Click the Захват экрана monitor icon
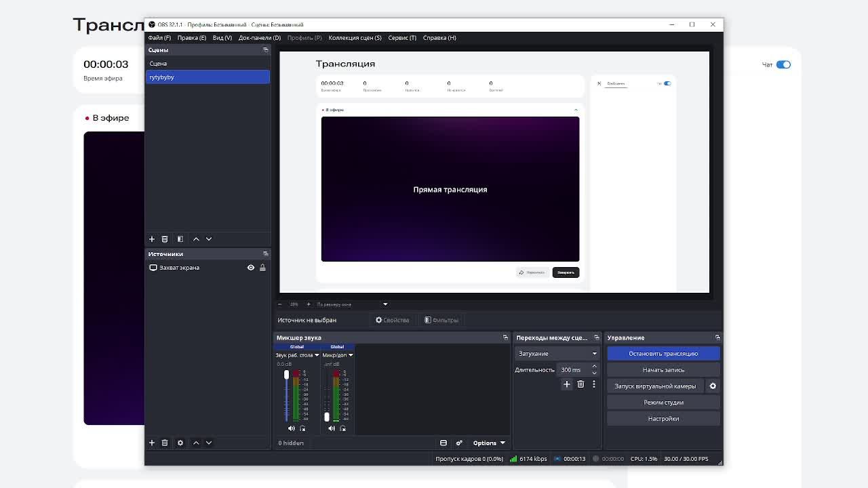The height and width of the screenshot is (488, 868). pos(153,268)
